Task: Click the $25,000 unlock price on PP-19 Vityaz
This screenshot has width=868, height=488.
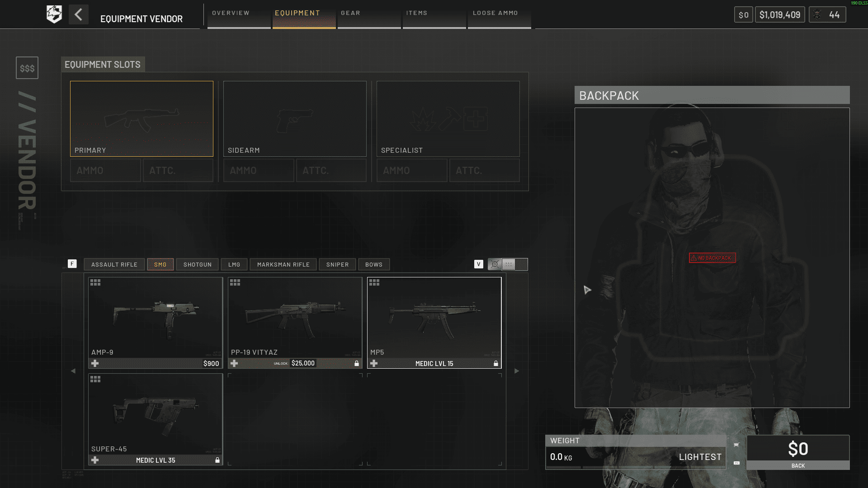Action: tap(303, 363)
